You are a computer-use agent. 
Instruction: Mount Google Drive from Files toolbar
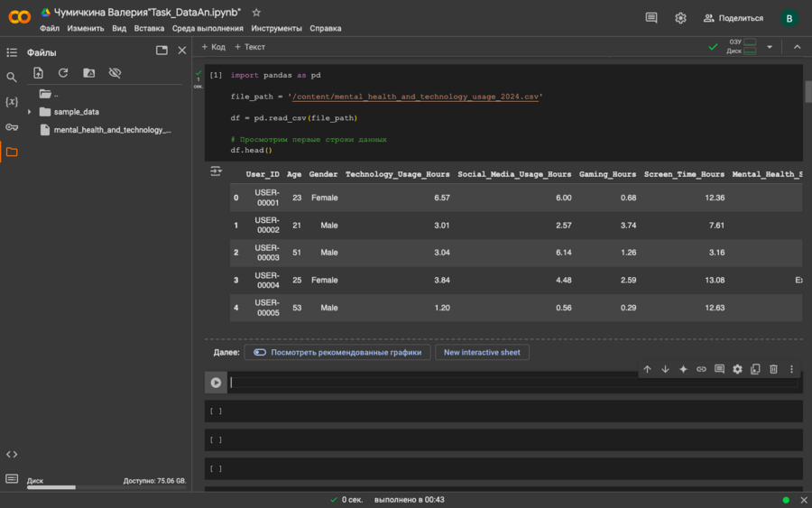[88, 73]
